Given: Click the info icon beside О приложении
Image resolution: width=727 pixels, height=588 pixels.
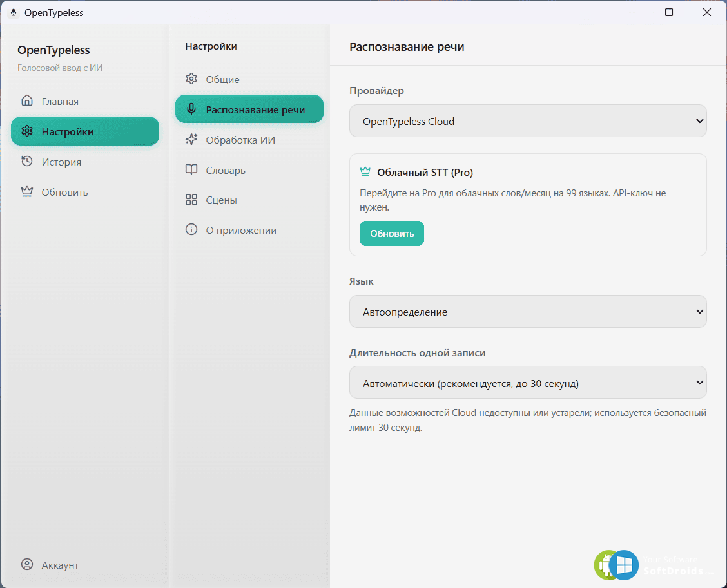Looking at the screenshot, I should pyautogui.click(x=191, y=230).
